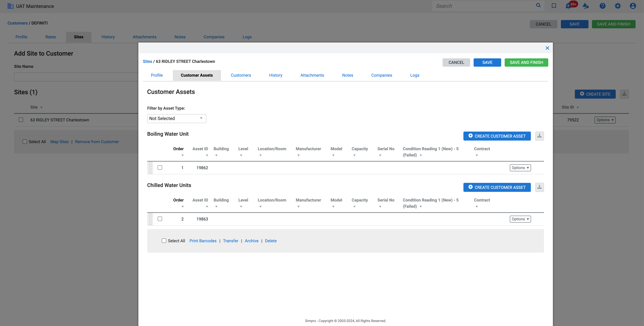Click the Archive link

(x=251, y=241)
